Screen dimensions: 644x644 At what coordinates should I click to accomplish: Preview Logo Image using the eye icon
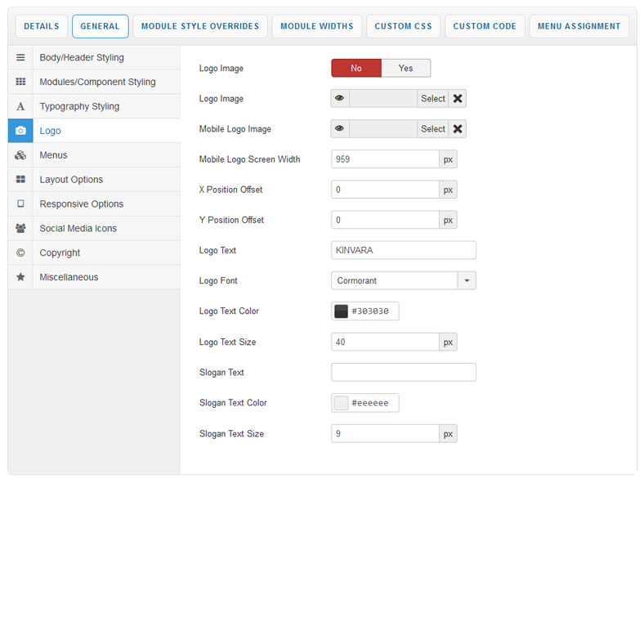click(x=340, y=99)
